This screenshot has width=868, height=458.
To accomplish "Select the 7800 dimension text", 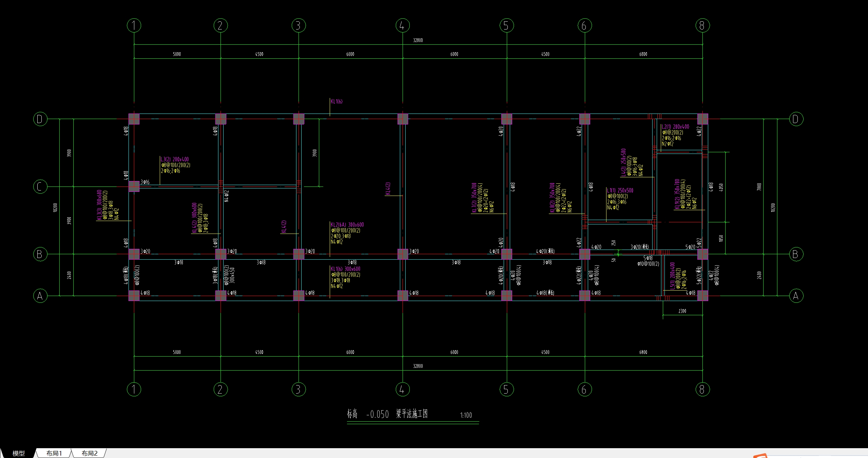I will click(759, 186).
